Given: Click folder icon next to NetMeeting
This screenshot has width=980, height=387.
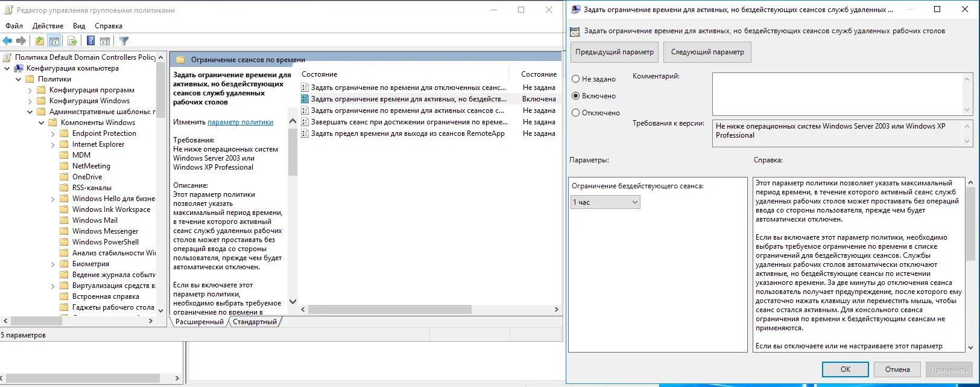Looking at the screenshot, I should [x=65, y=166].
